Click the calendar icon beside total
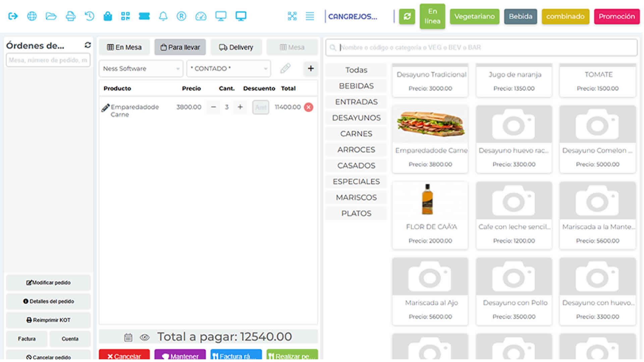Screen dimensions: 644x362 128,338
